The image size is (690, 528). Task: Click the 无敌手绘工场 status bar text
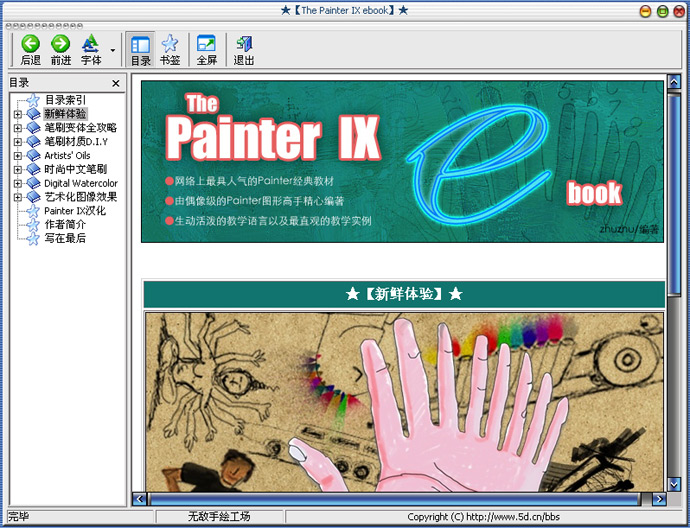219,517
